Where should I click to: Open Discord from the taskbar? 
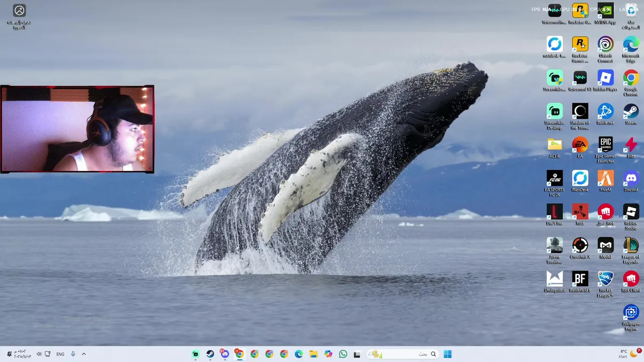coord(225,354)
